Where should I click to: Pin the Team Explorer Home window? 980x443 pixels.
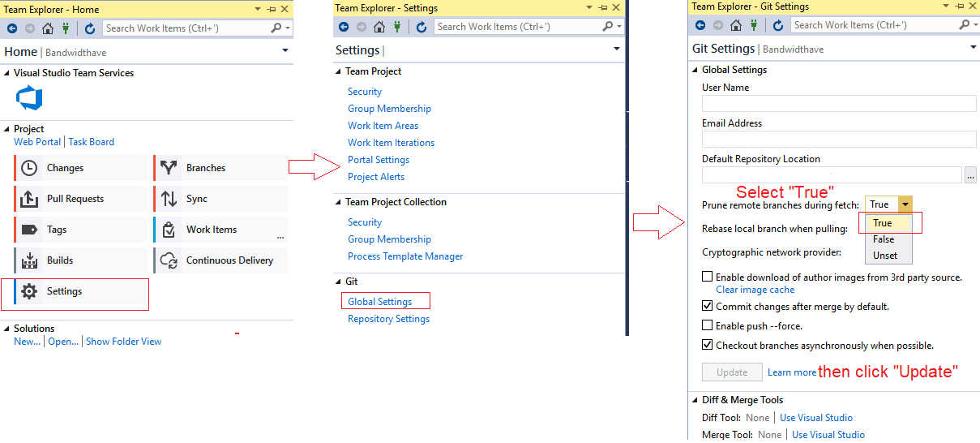click(x=271, y=9)
